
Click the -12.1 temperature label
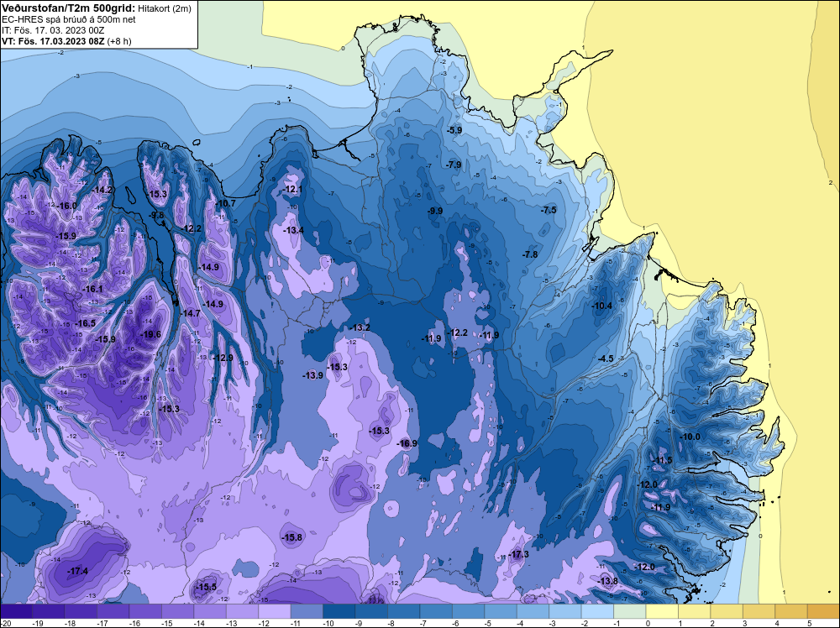[x=293, y=190]
